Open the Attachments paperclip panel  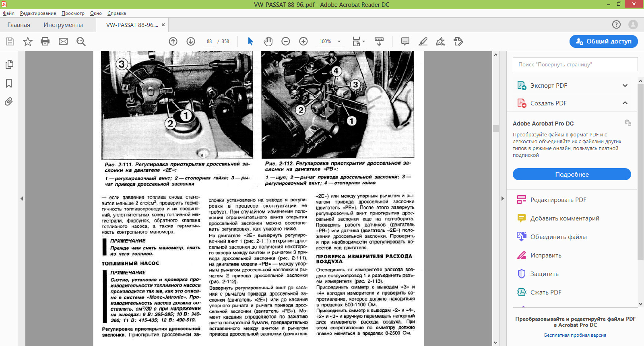(x=9, y=102)
